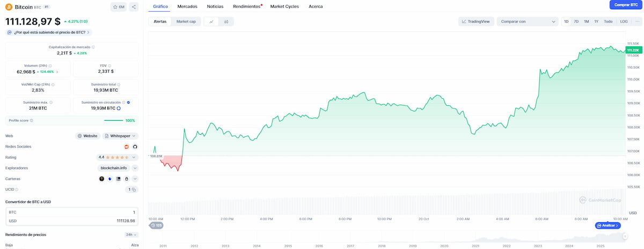Switch to line chart view
The width and height of the screenshot is (644, 249).
click(x=211, y=21)
